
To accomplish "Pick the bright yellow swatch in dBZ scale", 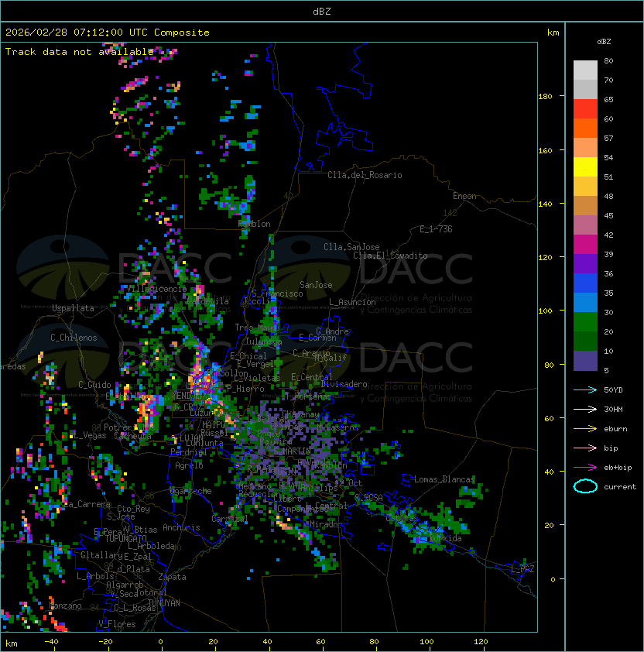I will click(x=585, y=167).
